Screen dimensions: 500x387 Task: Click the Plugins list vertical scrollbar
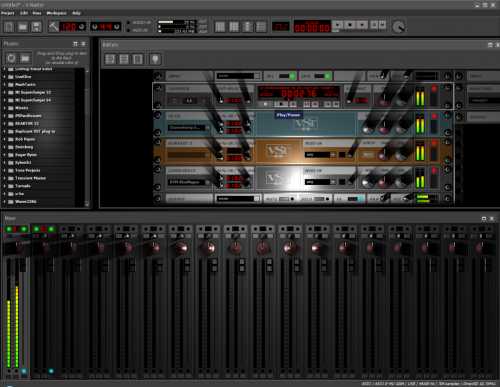point(87,137)
